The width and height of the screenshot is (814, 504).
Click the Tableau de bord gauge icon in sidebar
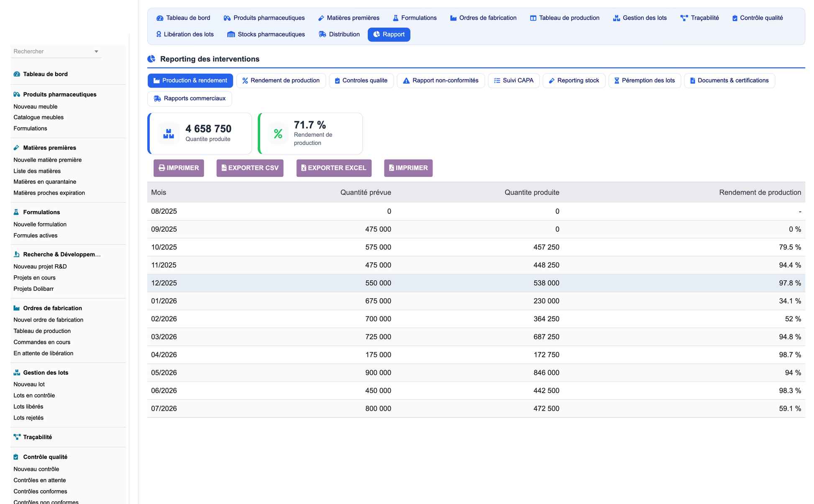tap(17, 74)
